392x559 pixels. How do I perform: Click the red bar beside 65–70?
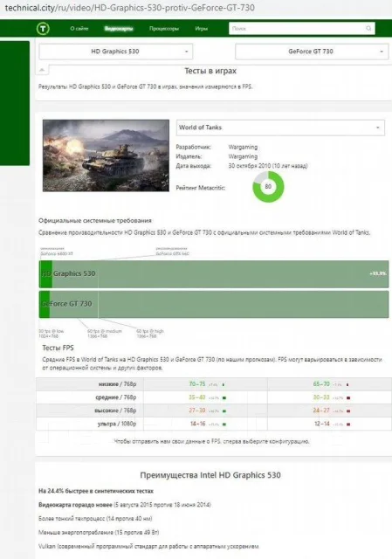click(x=347, y=385)
